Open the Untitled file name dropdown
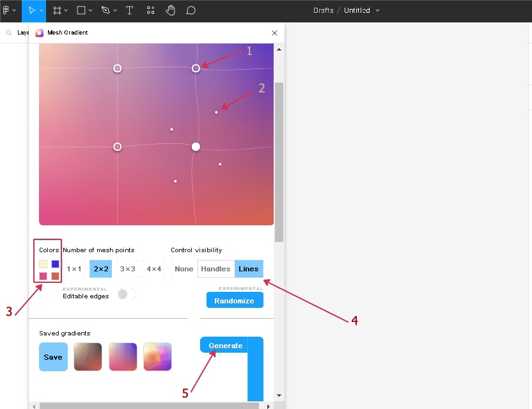 tap(377, 11)
